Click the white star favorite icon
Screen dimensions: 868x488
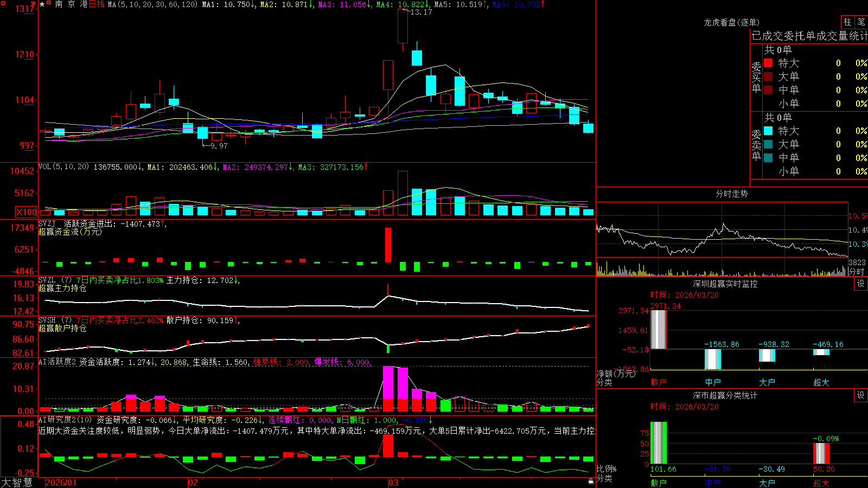[42, 4]
